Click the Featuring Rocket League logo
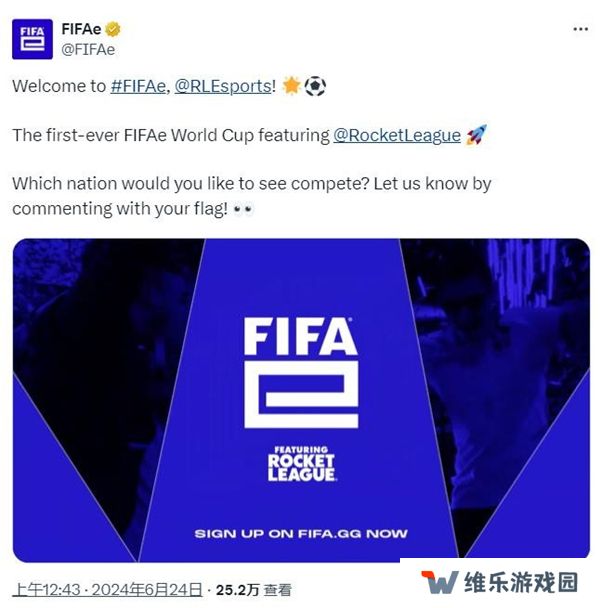This screenshot has height=608, width=600. [x=301, y=464]
